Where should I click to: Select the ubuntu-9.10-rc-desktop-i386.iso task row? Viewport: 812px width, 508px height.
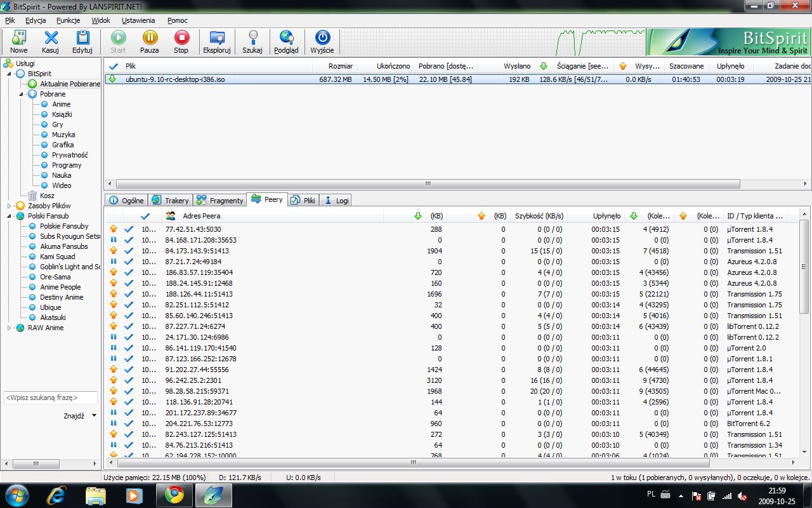coord(457,79)
